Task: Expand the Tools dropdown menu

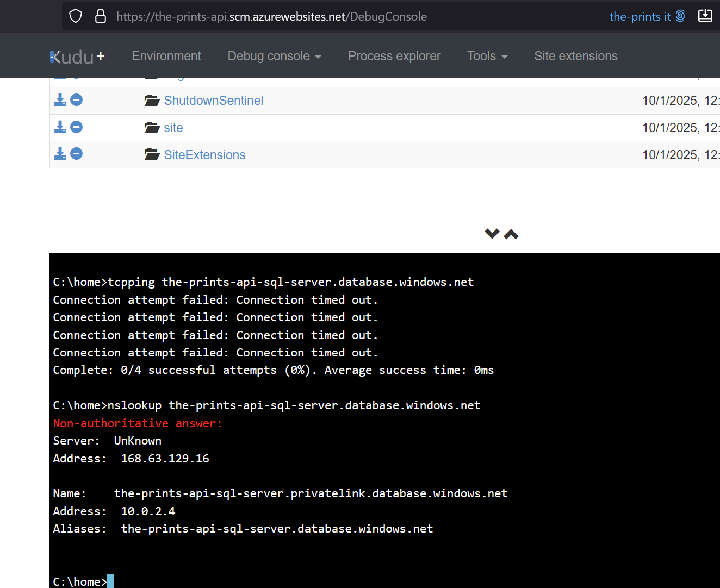Action: pyautogui.click(x=487, y=56)
